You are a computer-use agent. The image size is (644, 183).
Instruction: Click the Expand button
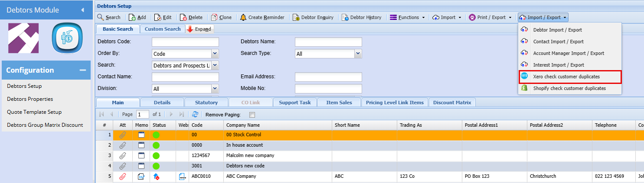coord(199,29)
